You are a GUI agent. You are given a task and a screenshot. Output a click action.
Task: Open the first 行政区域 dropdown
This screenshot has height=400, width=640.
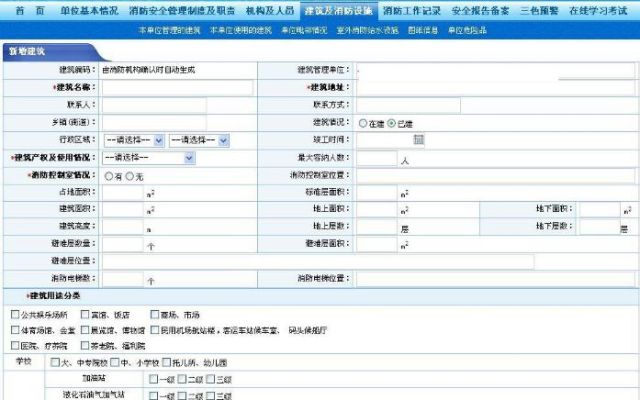point(134,140)
